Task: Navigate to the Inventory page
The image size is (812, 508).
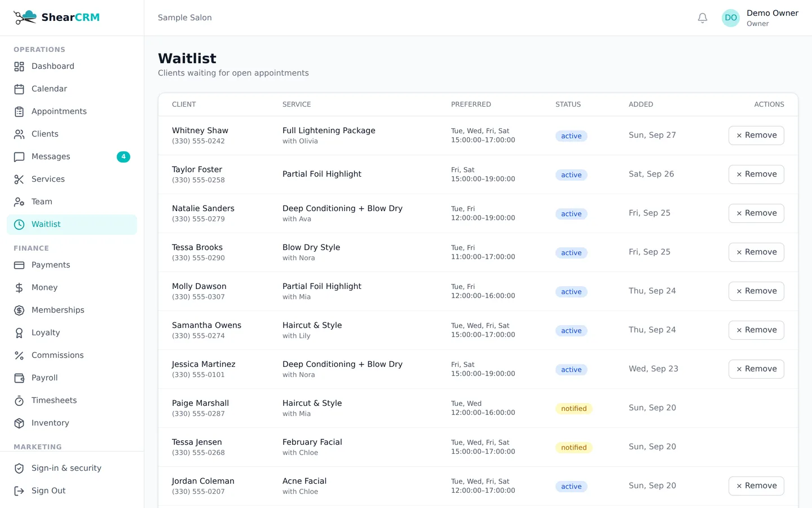Action: click(x=72, y=423)
